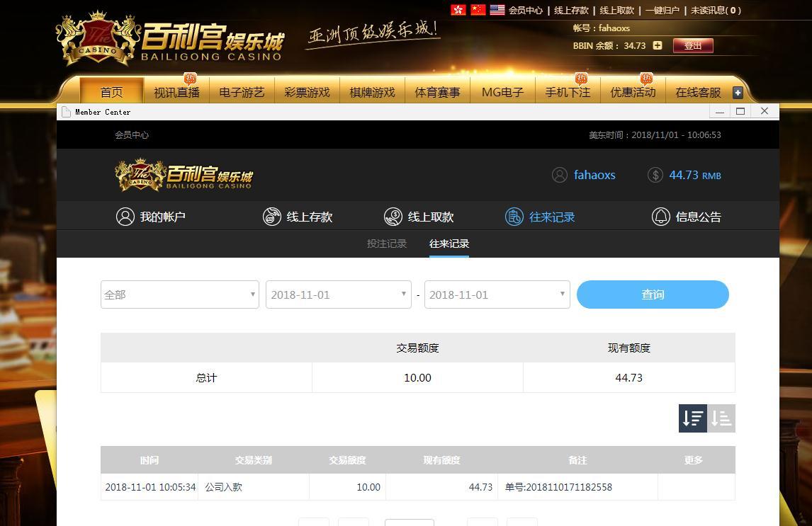The width and height of the screenshot is (812, 526).
Task: Open the 优惠活动 menu
Action: tap(633, 92)
